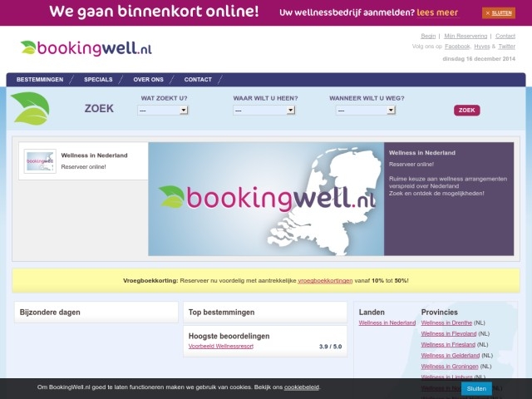Dismiss cookie notice with Sluiten button
The height and width of the screenshot is (399, 532).
click(476, 388)
